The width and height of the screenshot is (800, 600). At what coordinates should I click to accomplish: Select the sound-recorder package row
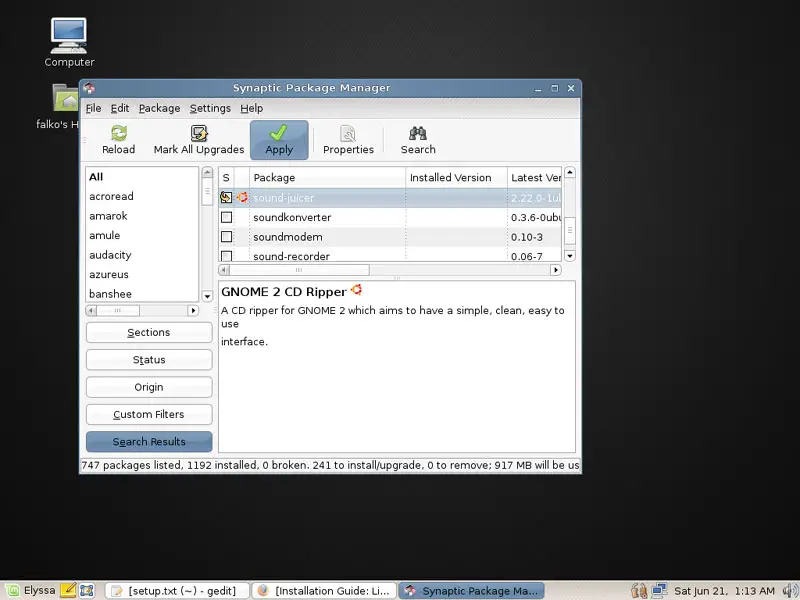390,255
